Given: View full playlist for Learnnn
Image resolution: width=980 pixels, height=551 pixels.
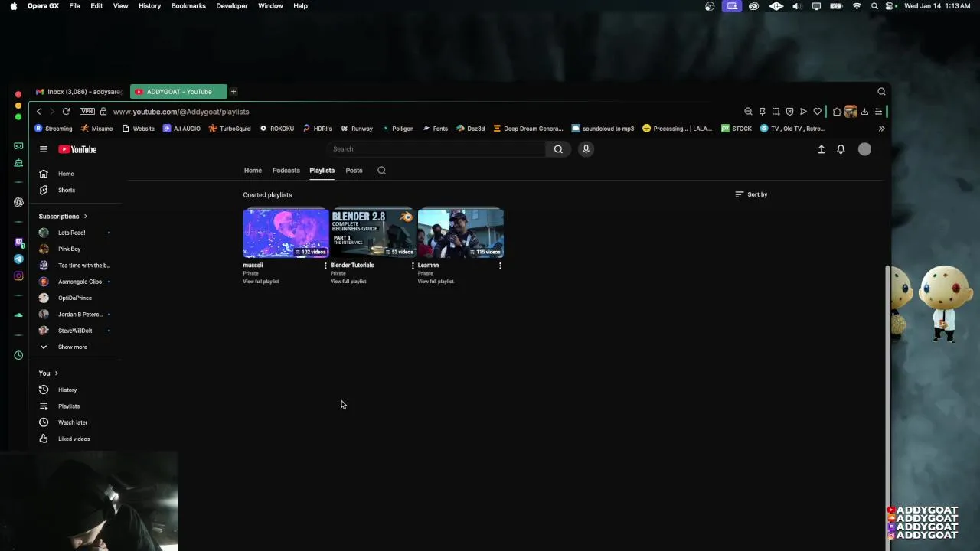Looking at the screenshot, I should coord(436,282).
